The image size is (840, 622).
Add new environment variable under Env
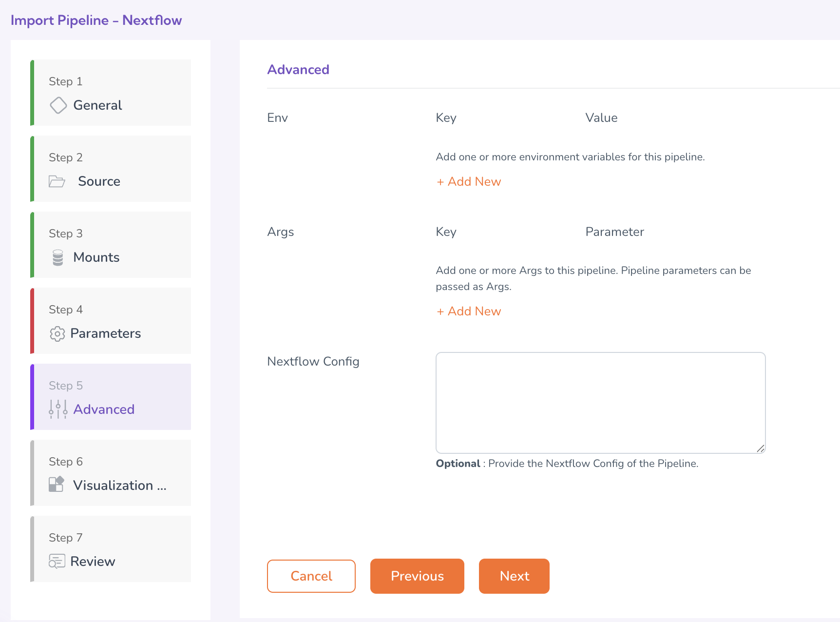(469, 182)
